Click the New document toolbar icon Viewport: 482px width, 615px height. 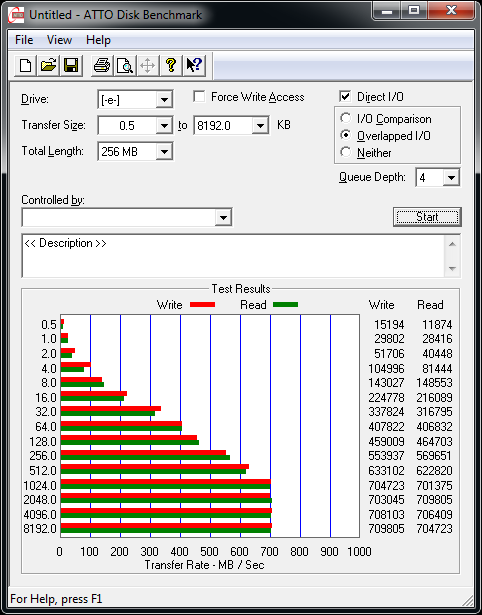25,65
